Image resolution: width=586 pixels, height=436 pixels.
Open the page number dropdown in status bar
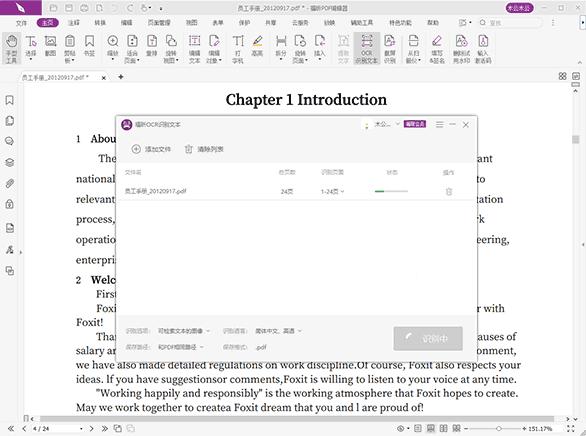81,429
